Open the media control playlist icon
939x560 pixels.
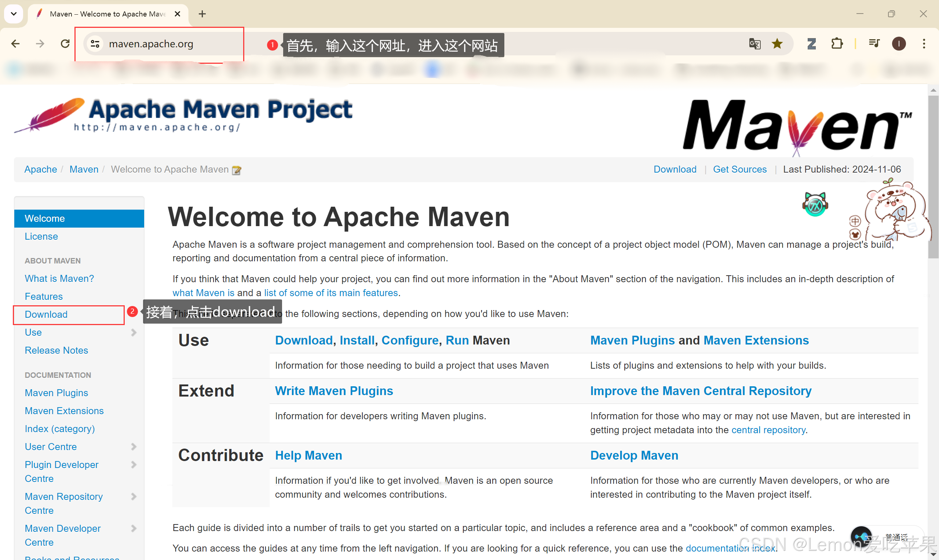[x=874, y=44]
